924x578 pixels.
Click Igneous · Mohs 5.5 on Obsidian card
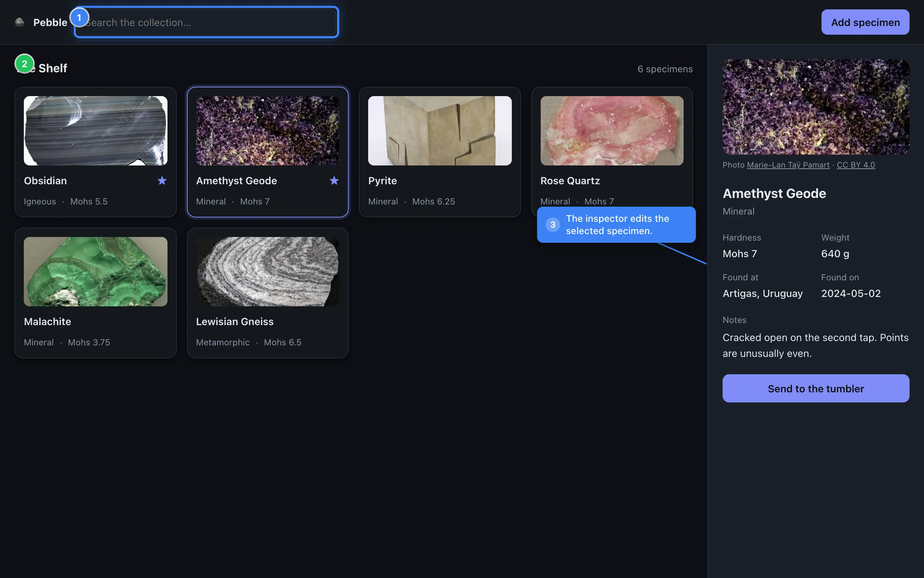tap(66, 202)
